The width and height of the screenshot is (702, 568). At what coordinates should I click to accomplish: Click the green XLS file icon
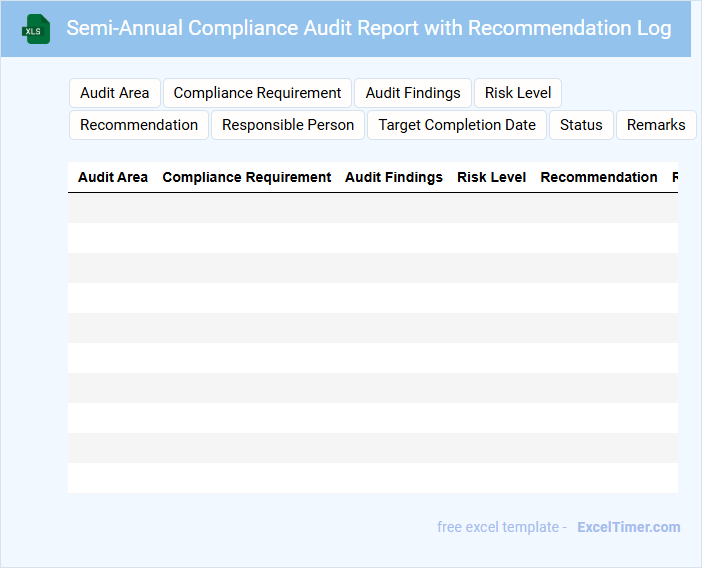tap(37, 29)
